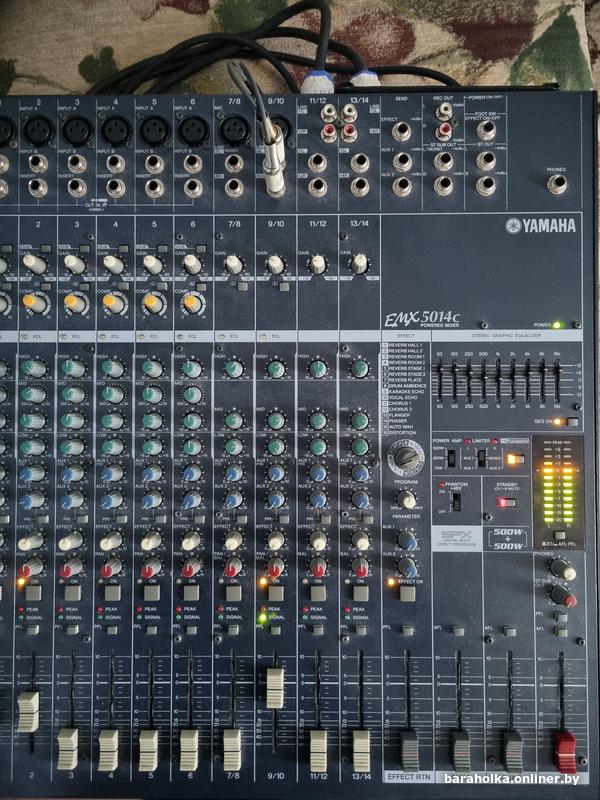
Task: Flip the amp mode switch next to MONO
Action: [481, 458]
